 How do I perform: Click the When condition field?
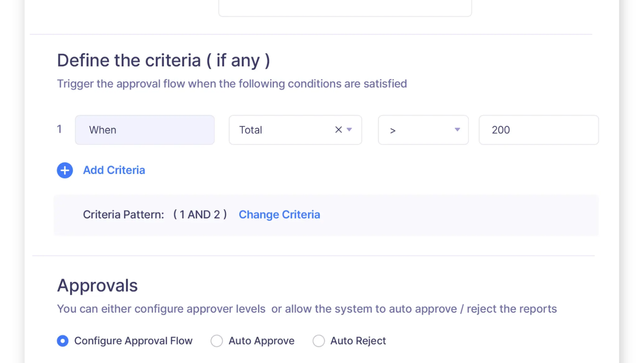pos(145,130)
